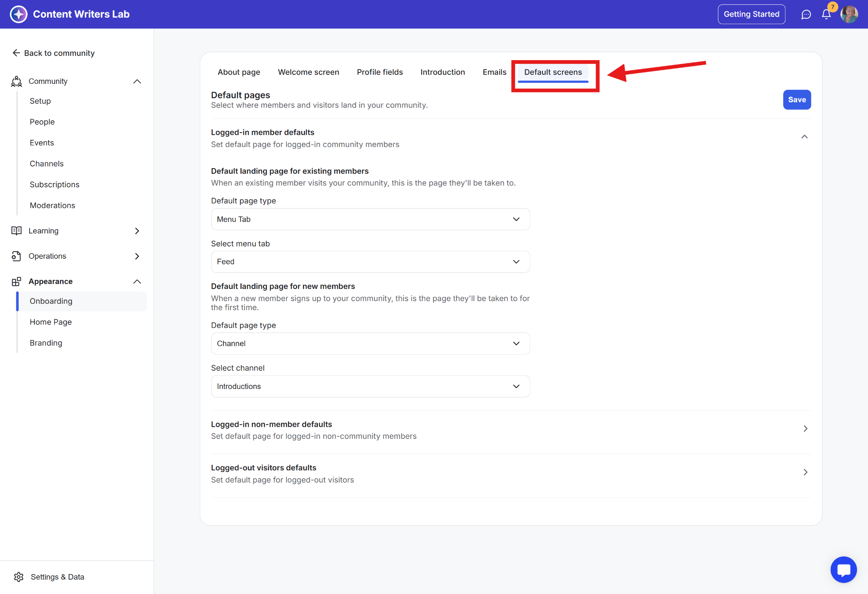Open the notifications bell icon

[x=826, y=14]
